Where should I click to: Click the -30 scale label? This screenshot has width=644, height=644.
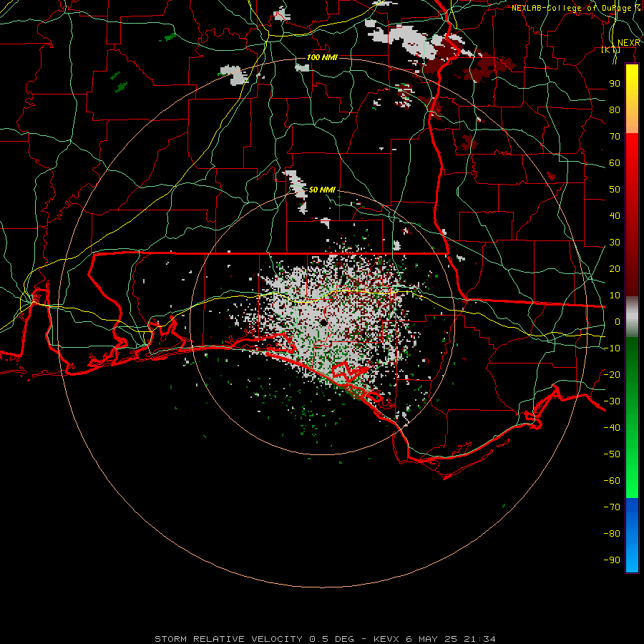pos(612,401)
